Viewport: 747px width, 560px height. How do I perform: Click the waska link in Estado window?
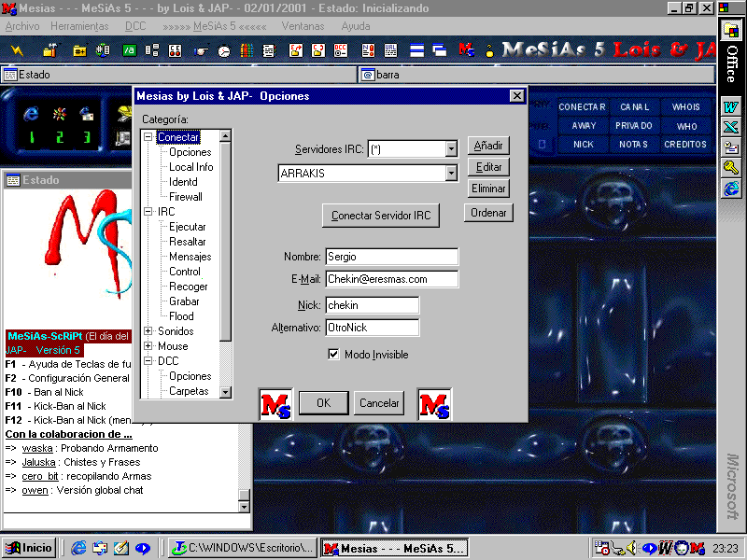click(x=37, y=448)
